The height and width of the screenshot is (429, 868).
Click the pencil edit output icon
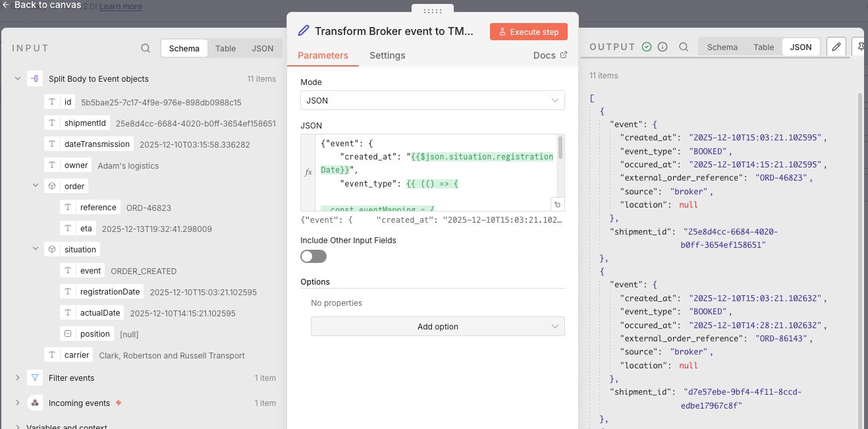[x=836, y=47]
